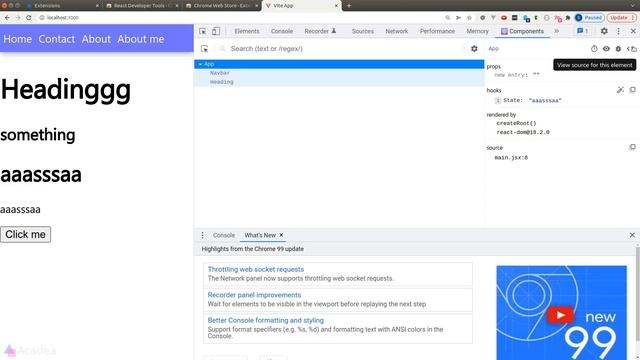Open React Components settings gear

(x=474, y=49)
